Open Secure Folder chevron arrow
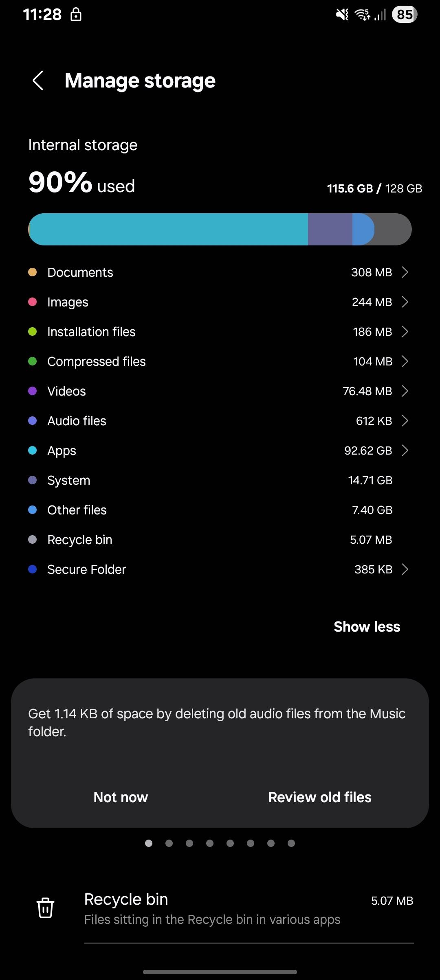 (x=405, y=569)
